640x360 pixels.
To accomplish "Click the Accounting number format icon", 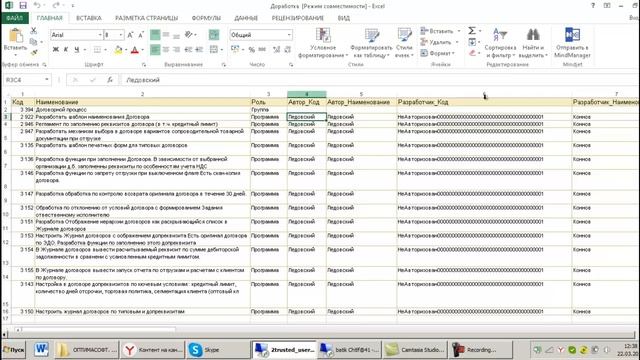I will tap(235, 49).
